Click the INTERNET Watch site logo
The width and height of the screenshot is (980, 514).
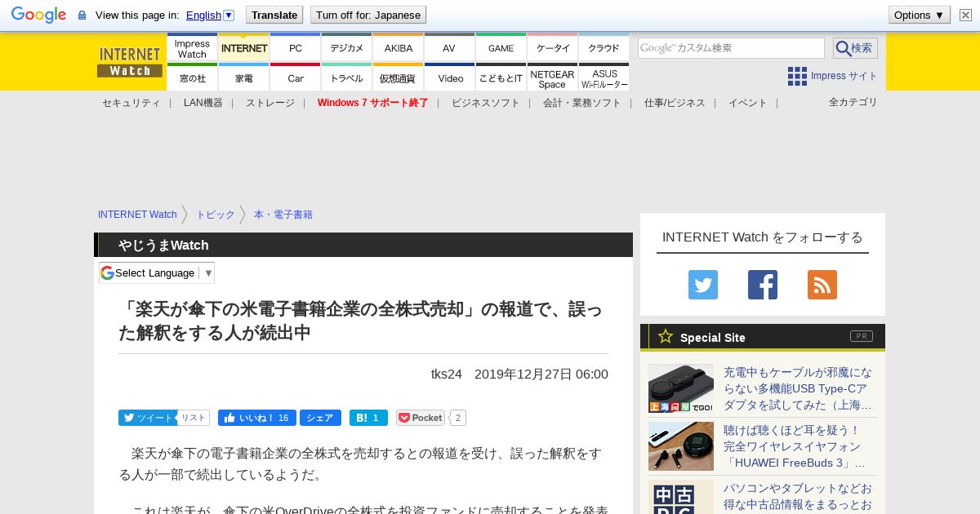tap(130, 62)
